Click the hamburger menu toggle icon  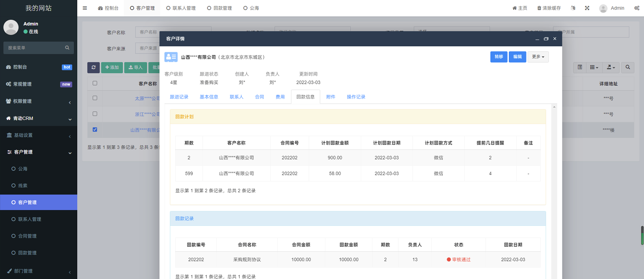tap(85, 8)
